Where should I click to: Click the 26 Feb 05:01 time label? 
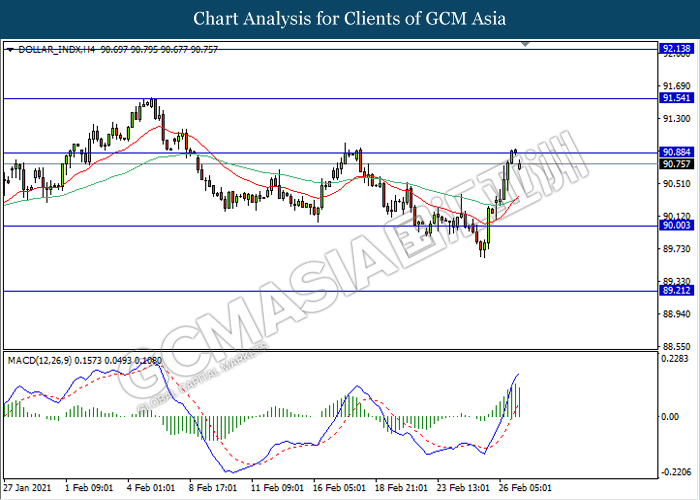[525, 489]
